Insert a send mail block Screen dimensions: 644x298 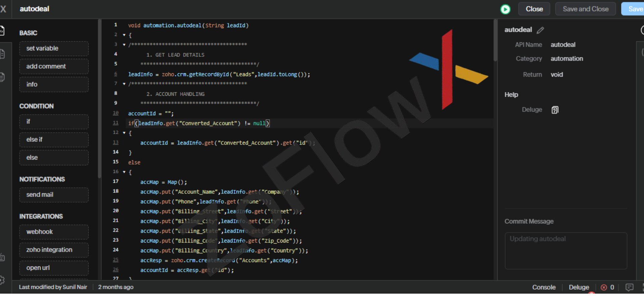[x=54, y=195]
